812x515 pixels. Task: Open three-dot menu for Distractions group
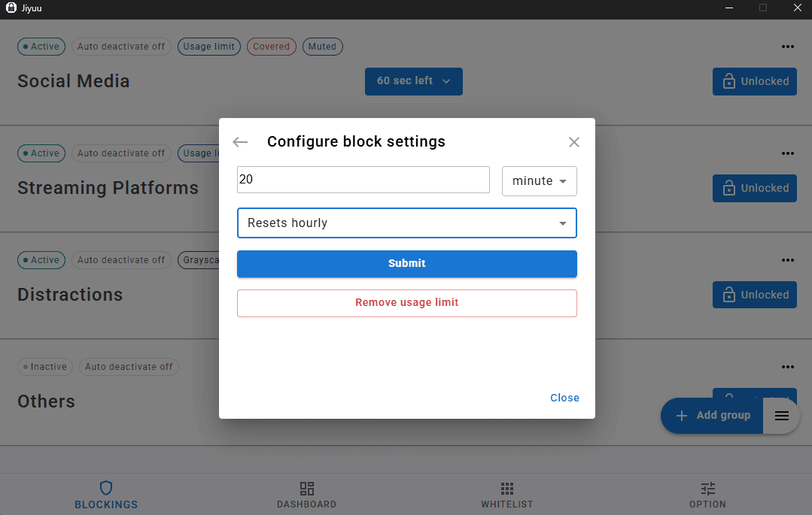(x=787, y=260)
